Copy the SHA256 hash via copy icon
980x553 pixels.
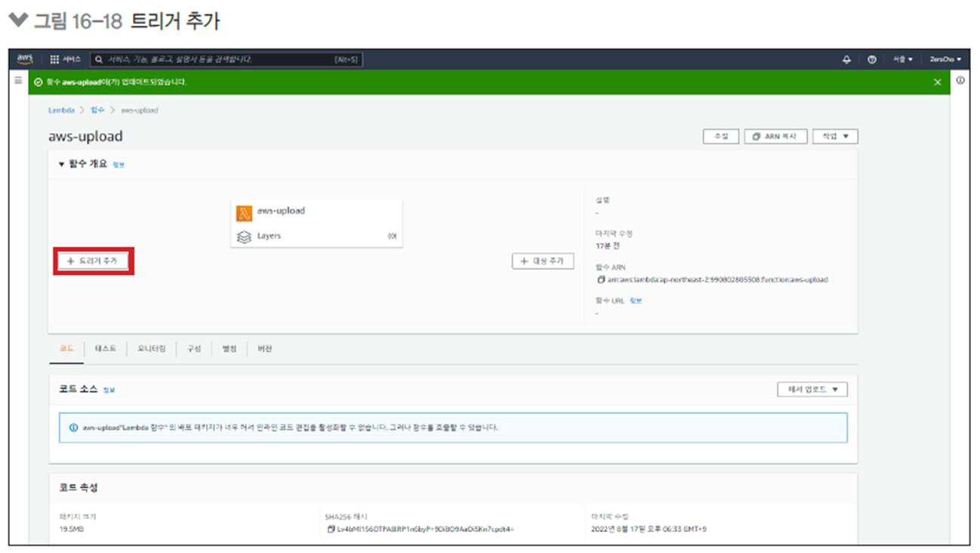click(x=331, y=529)
